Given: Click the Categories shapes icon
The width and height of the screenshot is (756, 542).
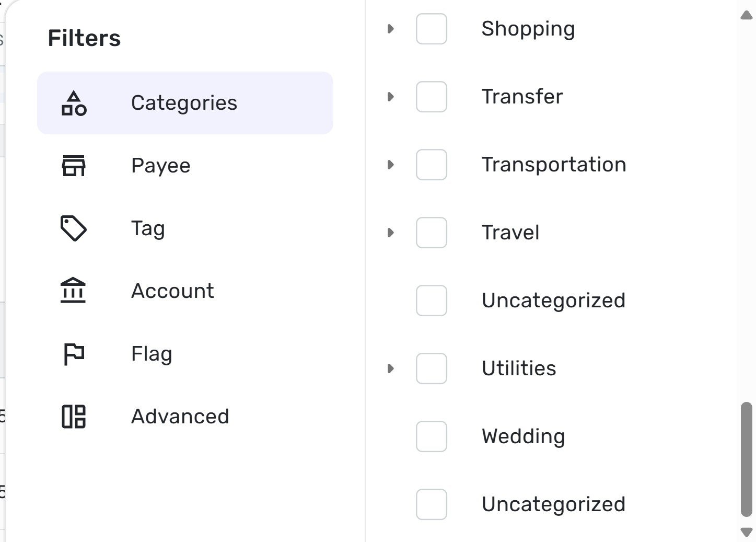Looking at the screenshot, I should [x=74, y=103].
